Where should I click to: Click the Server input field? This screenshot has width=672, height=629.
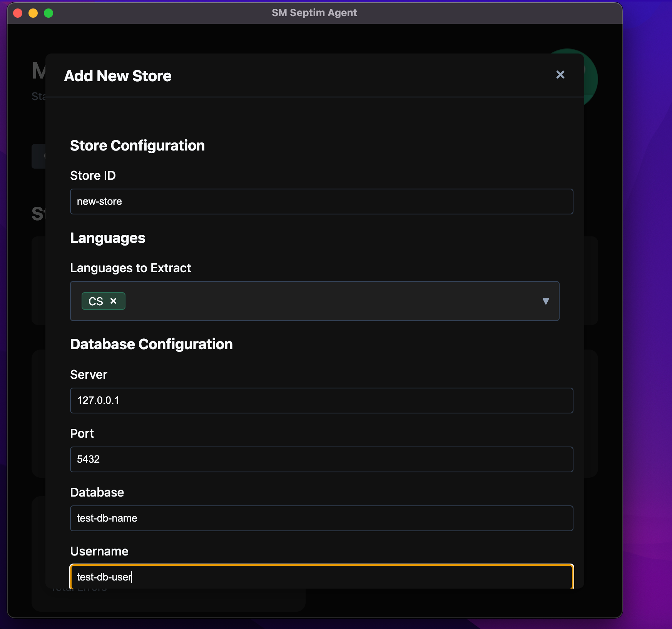click(x=321, y=400)
